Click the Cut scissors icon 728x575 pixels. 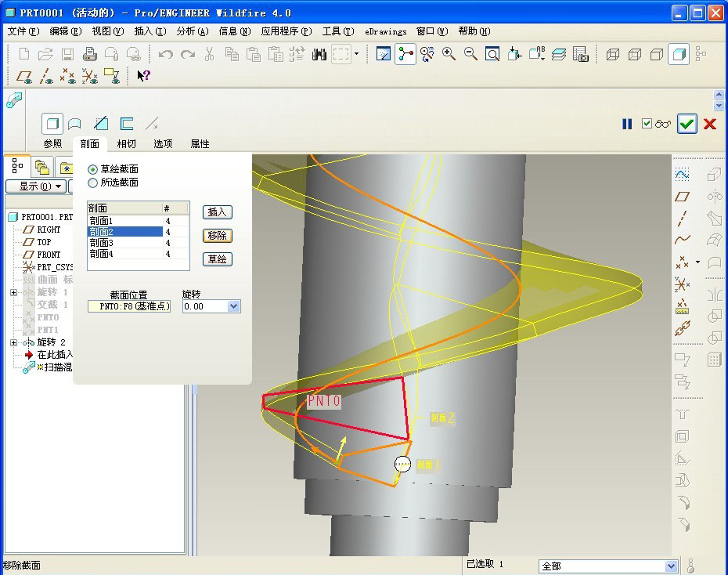pos(209,54)
